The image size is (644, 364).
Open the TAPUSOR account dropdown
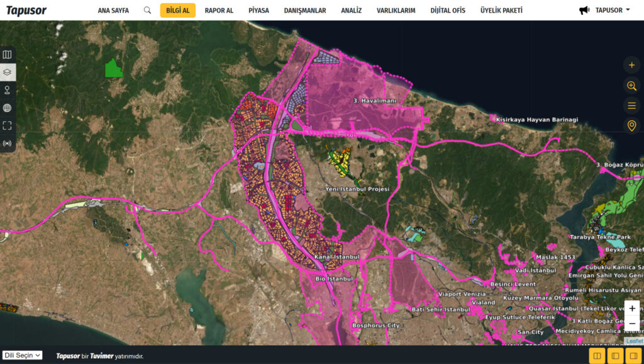click(x=613, y=10)
